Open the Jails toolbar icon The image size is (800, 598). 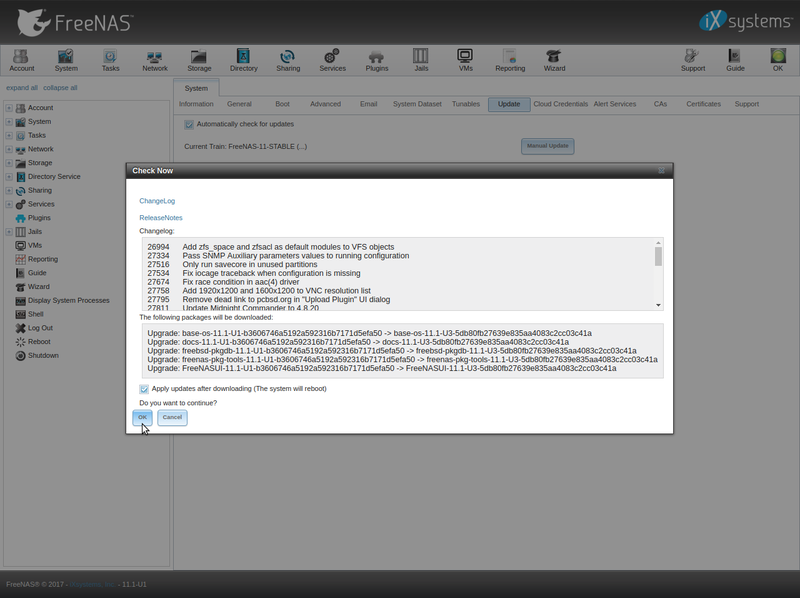tap(421, 60)
